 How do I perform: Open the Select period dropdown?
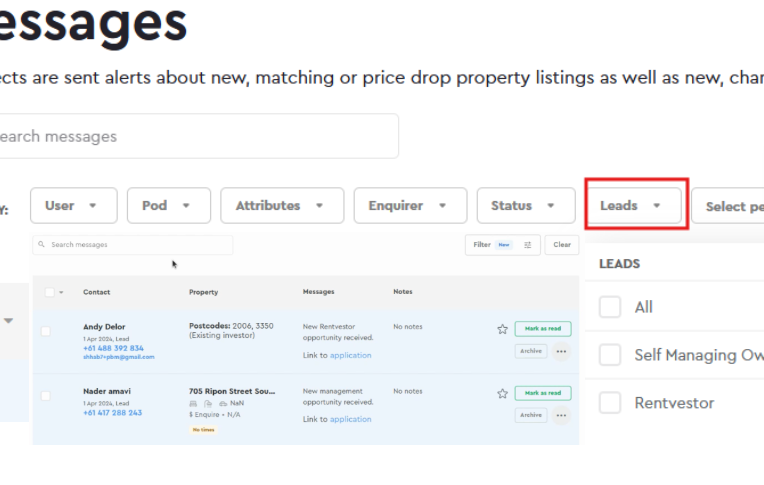click(728, 207)
